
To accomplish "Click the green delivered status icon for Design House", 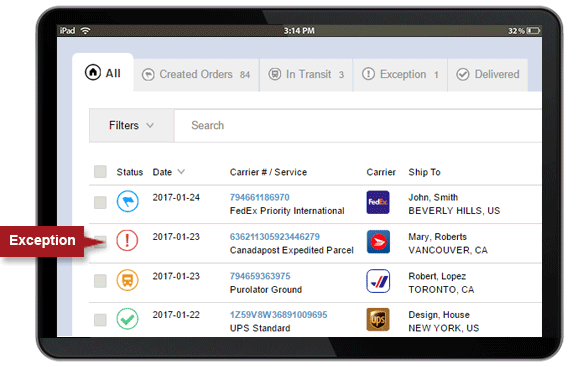I will point(127,319).
